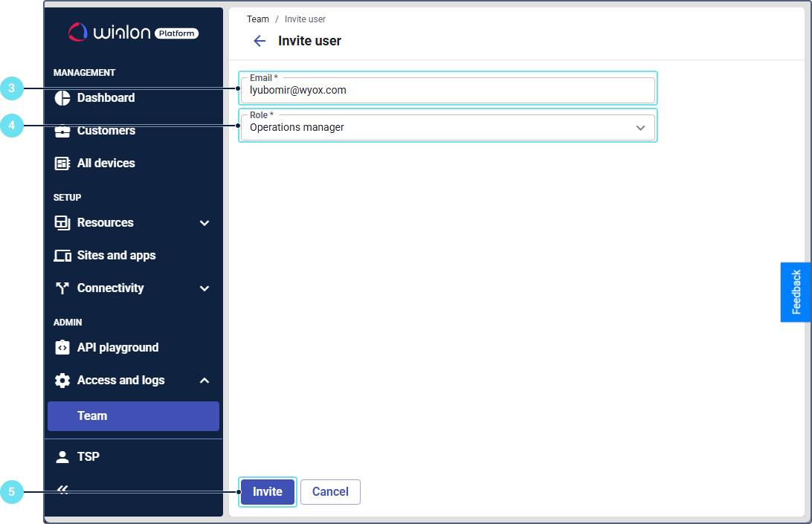Click the SETUP section label
Image resolution: width=812 pixels, height=524 pixels.
pos(68,197)
